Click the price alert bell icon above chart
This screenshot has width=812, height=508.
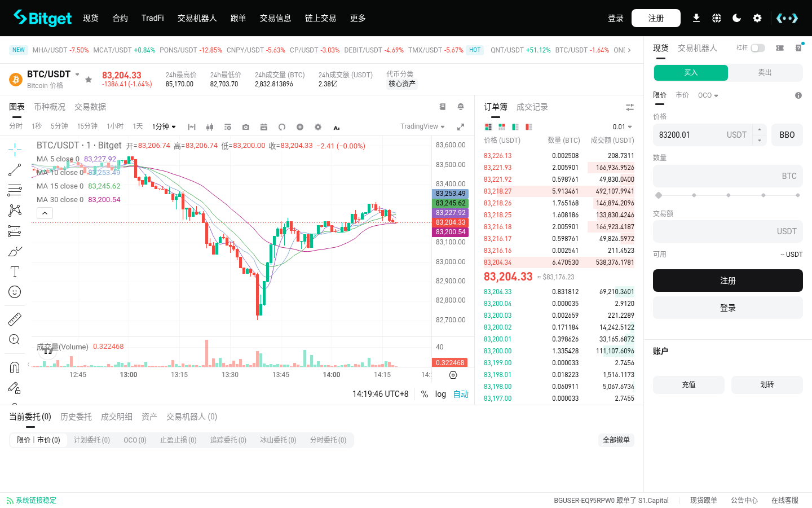(x=461, y=107)
